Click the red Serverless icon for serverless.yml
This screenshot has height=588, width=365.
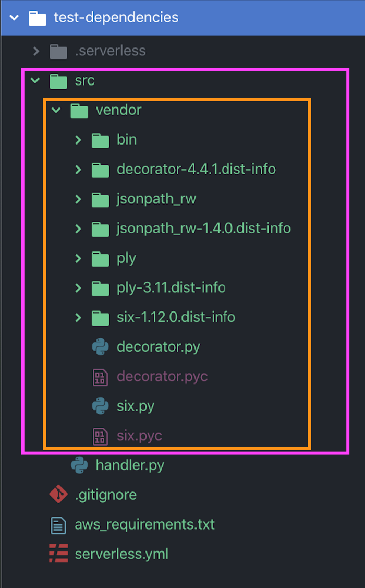(x=58, y=554)
